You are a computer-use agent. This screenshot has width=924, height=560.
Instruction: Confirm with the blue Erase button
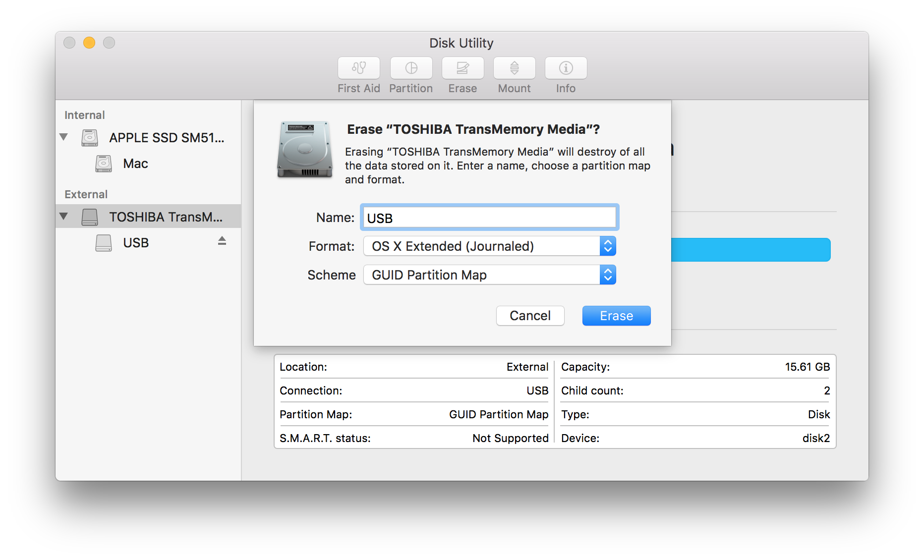(x=616, y=316)
